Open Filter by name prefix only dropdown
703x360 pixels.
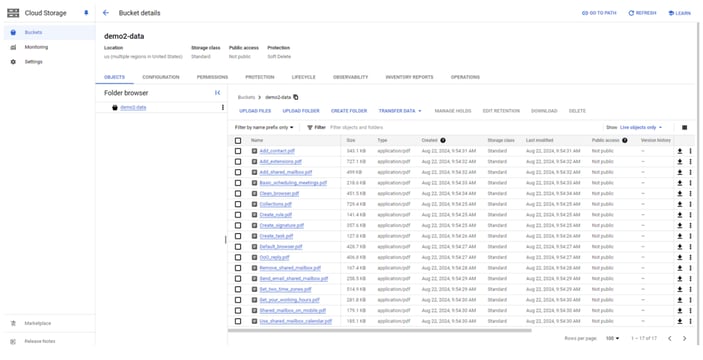click(264, 128)
